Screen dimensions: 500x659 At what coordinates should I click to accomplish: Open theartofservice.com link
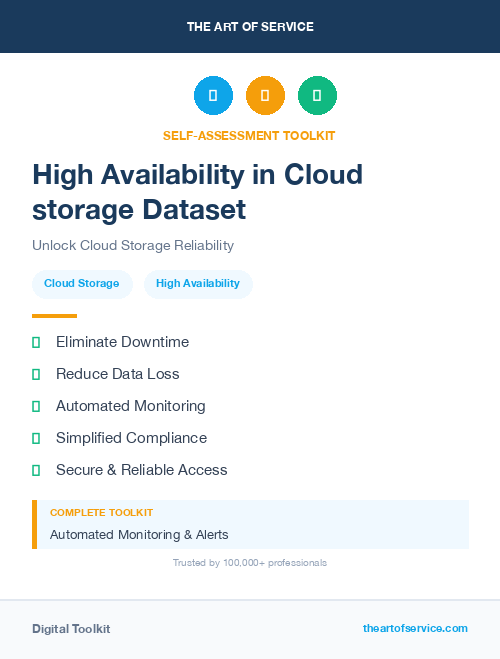click(415, 628)
